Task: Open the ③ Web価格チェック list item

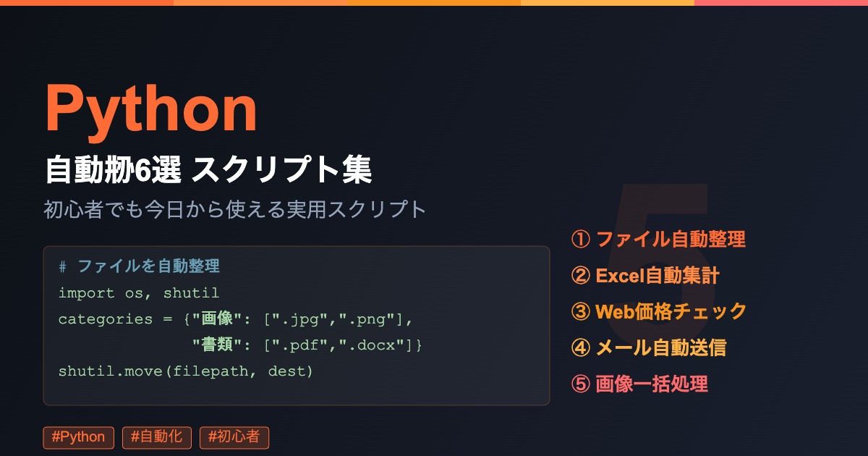Action: click(x=659, y=311)
